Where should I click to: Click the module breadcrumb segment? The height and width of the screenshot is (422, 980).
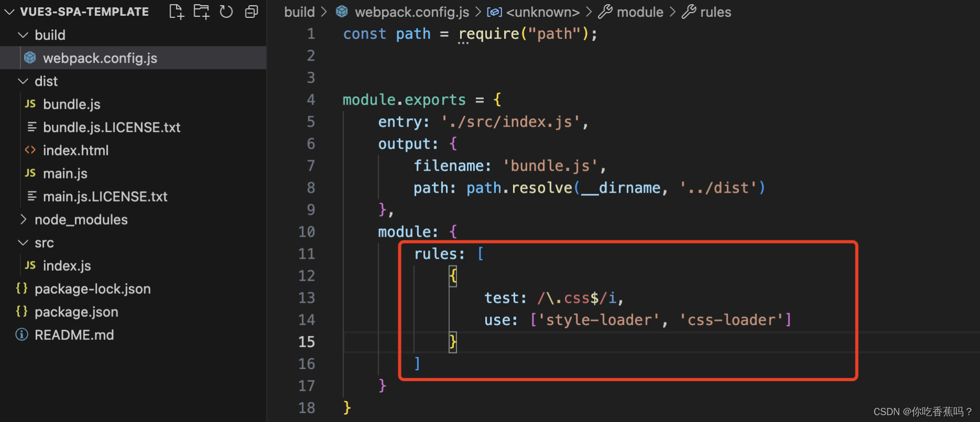tap(640, 12)
